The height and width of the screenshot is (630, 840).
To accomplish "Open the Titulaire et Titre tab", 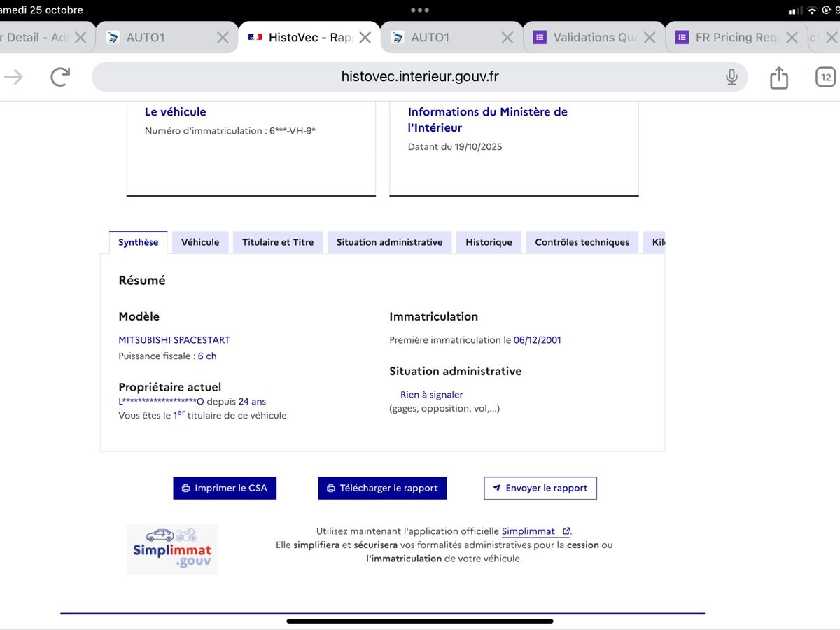I will [278, 242].
